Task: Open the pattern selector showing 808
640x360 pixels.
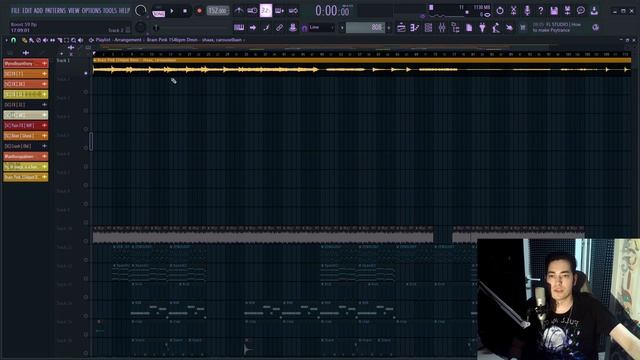Action: pyautogui.click(x=365, y=27)
